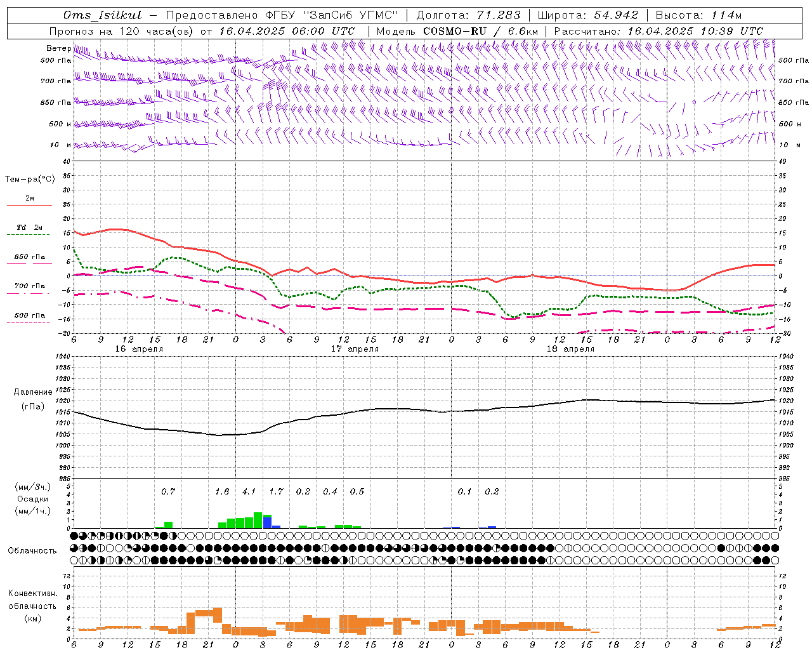Click the 17 апреля date label

coord(355,349)
